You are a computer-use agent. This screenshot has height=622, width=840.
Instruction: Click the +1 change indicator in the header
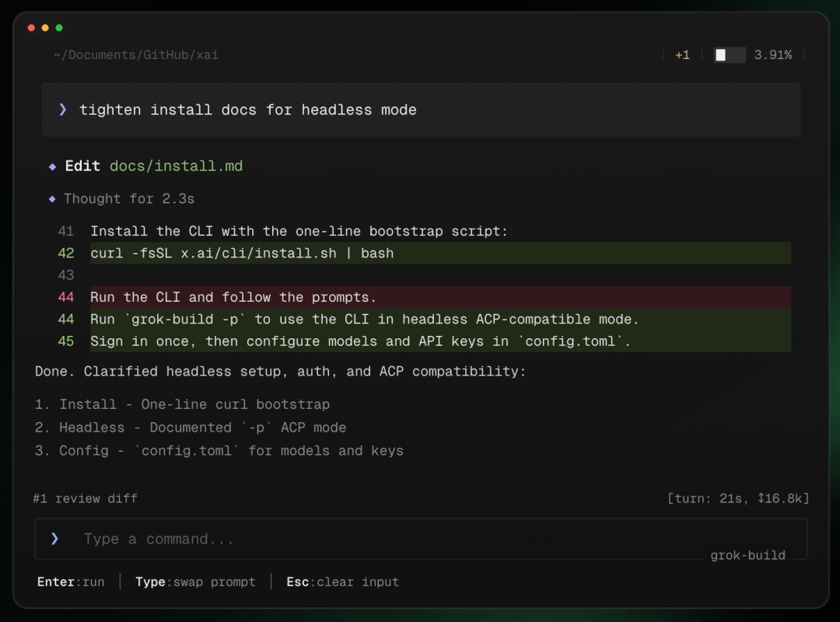click(682, 54)
